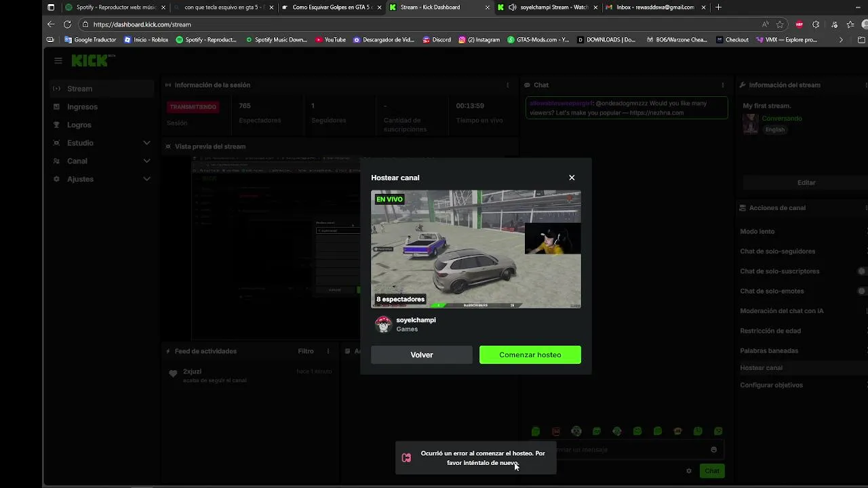Click green Chat send button
This screenshot has height=488, width=868.
[x=712, y=471]
